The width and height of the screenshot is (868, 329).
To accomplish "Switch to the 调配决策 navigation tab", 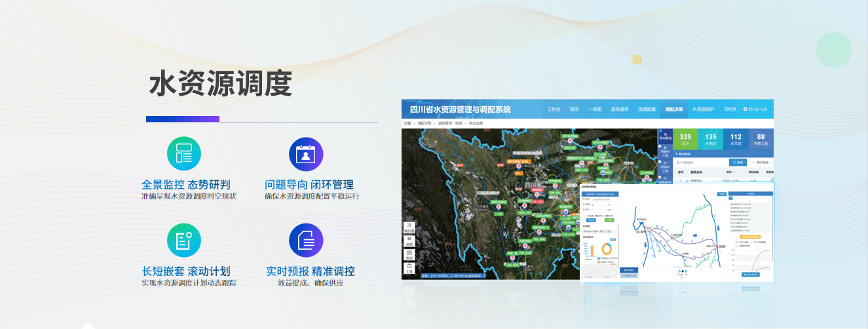I will [x=673, y=109].
